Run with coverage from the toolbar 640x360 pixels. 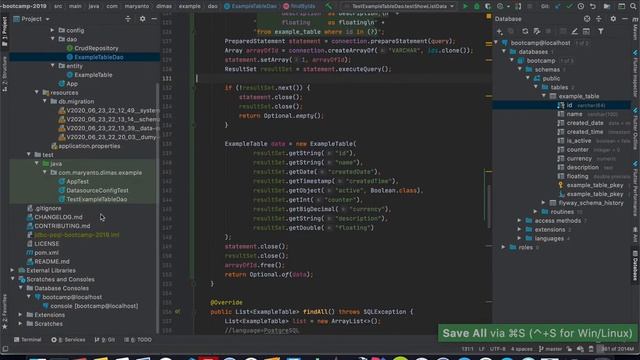[488, 6]
